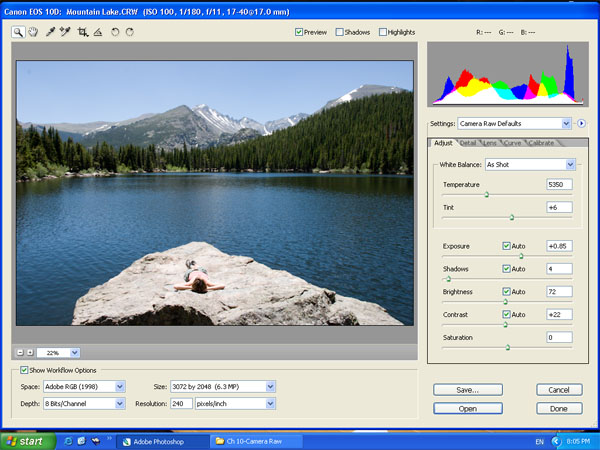Viewport: 600px width, 450px height.
Task: Switch to the Lens tab
Action: (490, 143)
